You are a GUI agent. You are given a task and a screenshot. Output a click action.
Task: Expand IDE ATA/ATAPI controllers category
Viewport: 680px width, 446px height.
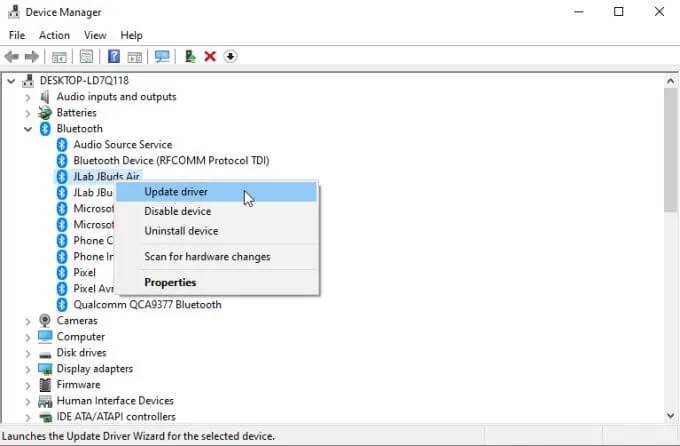point(28,417)
